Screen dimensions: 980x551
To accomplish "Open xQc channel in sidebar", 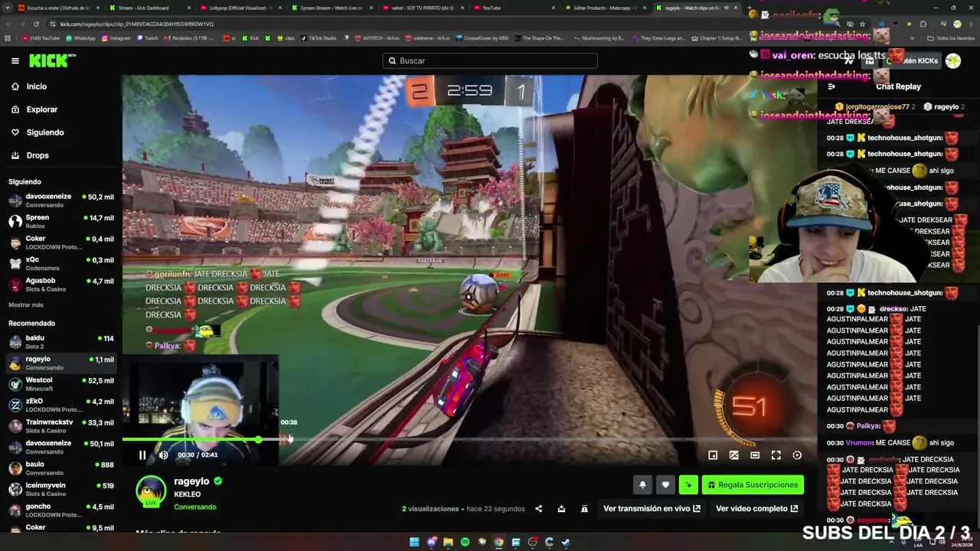I will click(61, 263).
